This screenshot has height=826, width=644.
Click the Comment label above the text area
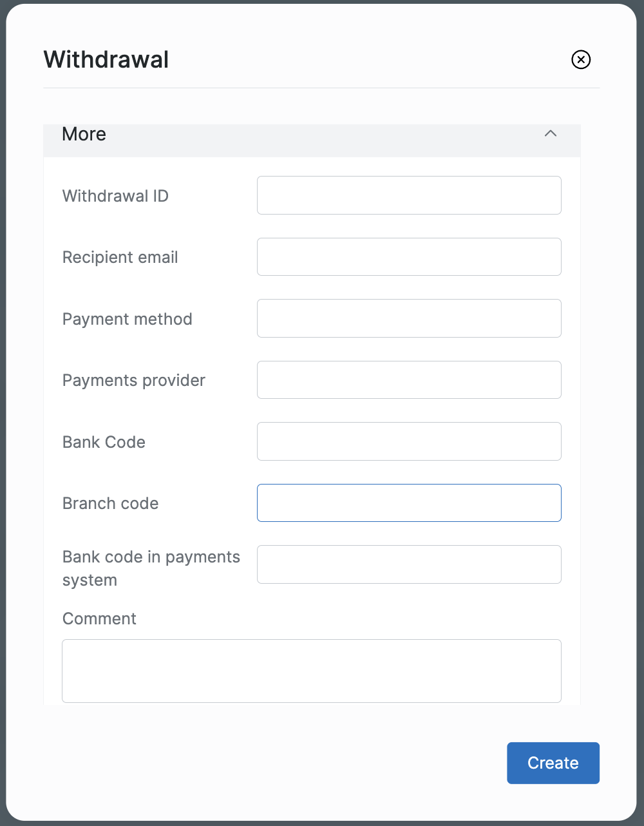click(x=99, y=619)
